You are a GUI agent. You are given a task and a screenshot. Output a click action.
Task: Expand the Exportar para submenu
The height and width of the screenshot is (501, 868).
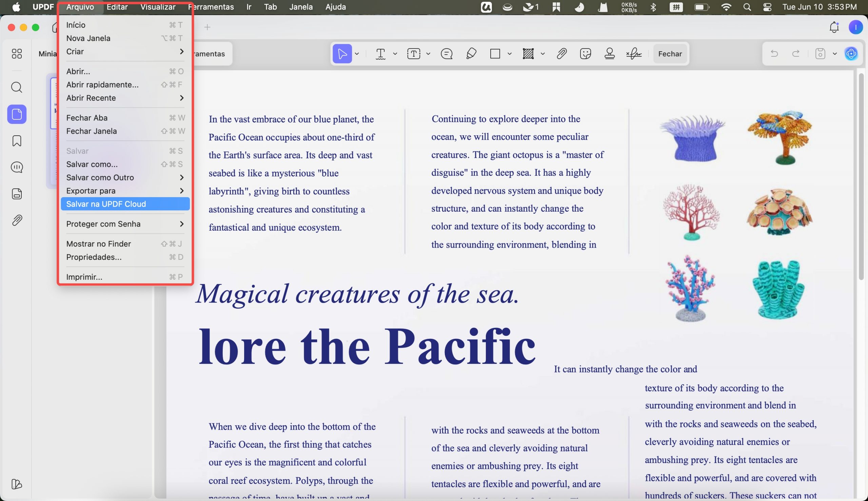(x=125, y=191)
